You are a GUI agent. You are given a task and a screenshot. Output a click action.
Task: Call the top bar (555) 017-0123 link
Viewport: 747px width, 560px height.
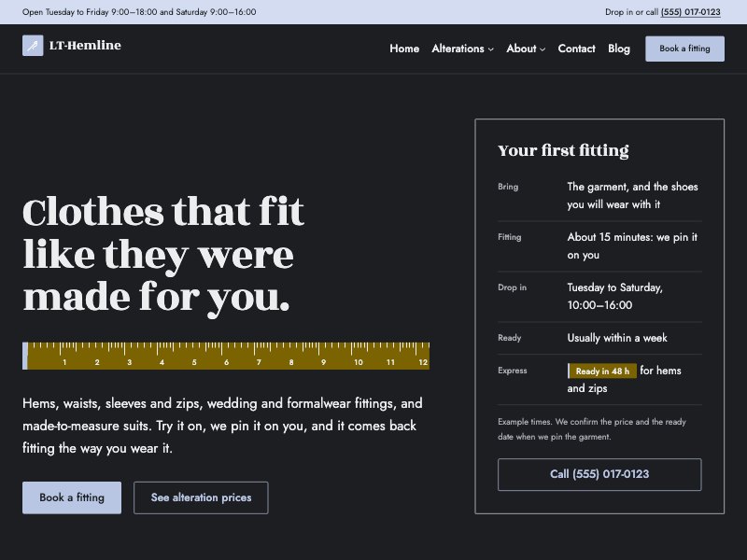[690, 12]
